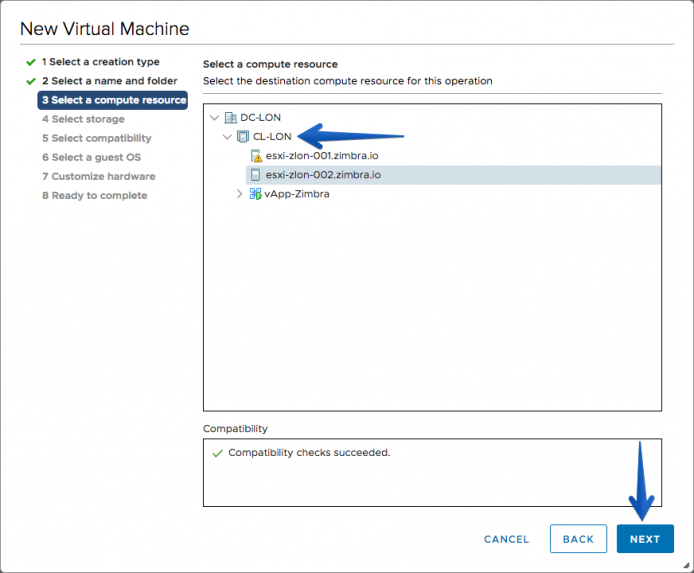Go to step 2 Select a name and folder

109,81
